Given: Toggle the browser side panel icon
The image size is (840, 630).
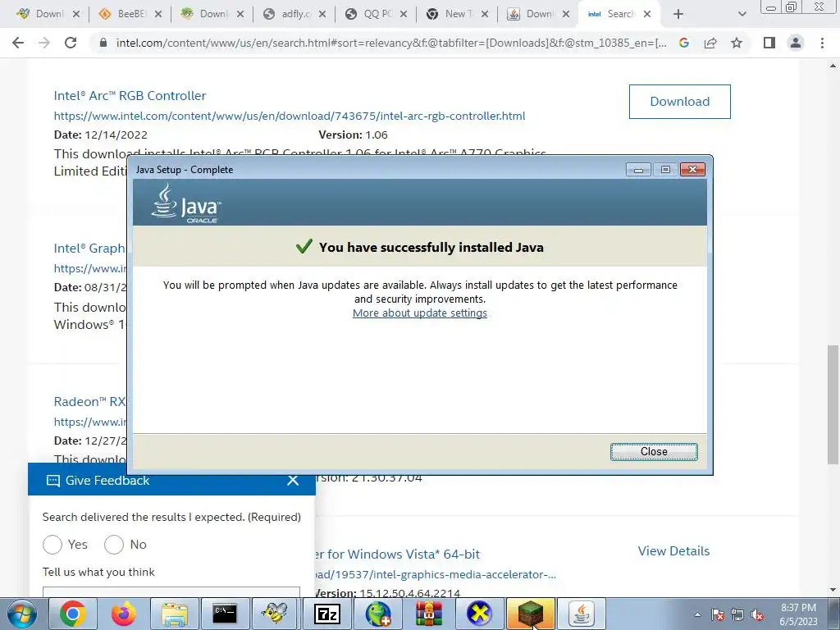Looking at the screenshot, I should (769, 43).
